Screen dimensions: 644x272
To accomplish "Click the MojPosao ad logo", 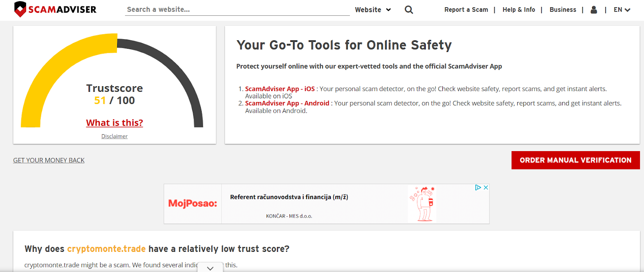I will tap(192, 203).
